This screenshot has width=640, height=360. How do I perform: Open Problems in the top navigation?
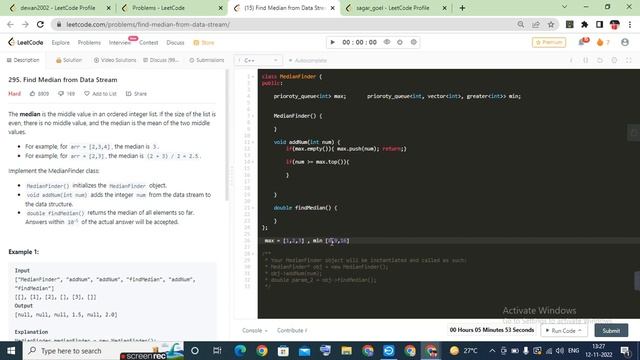(x=89, y=42)
